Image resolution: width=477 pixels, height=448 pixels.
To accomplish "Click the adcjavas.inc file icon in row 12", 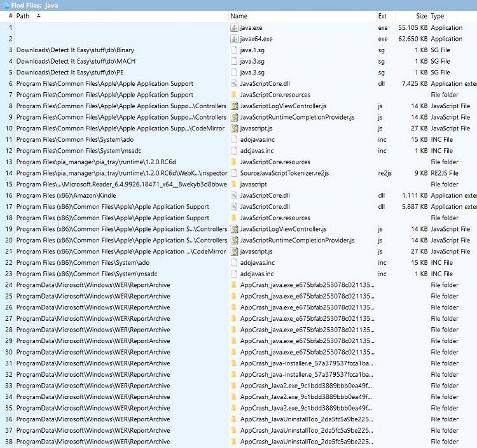I will (234, 151).
